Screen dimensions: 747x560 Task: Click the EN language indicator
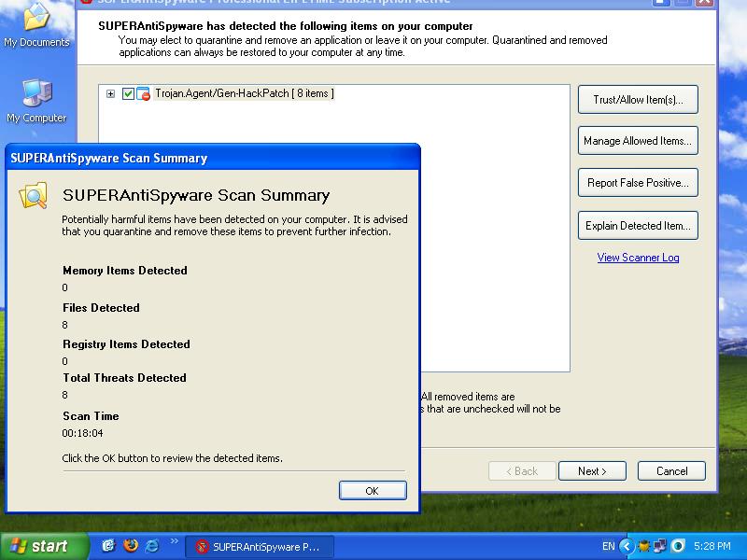point(609,546)
